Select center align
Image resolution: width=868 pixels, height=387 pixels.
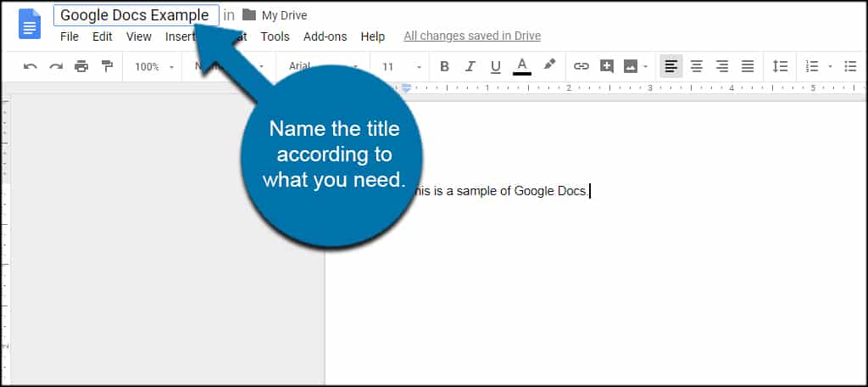697,66
